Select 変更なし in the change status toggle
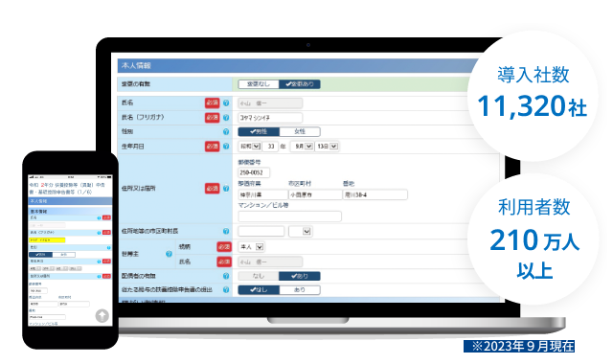 259,84
